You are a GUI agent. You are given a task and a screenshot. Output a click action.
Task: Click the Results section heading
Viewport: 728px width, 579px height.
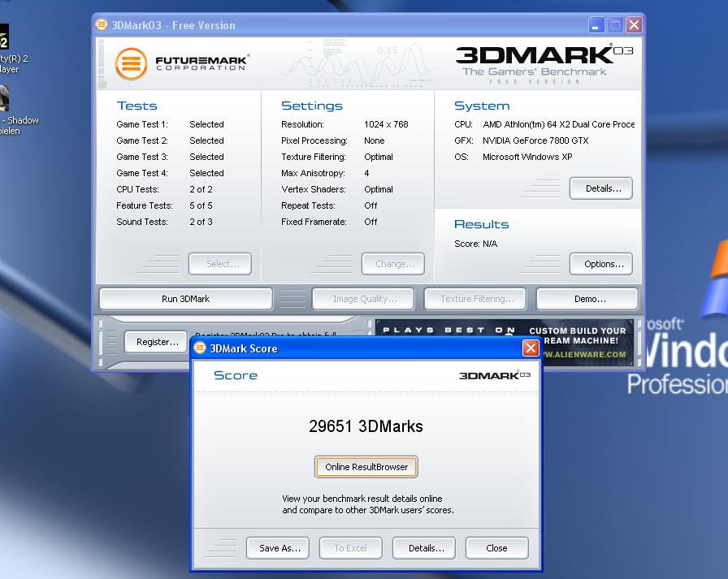pyautogui.click(x=482, y=225)
